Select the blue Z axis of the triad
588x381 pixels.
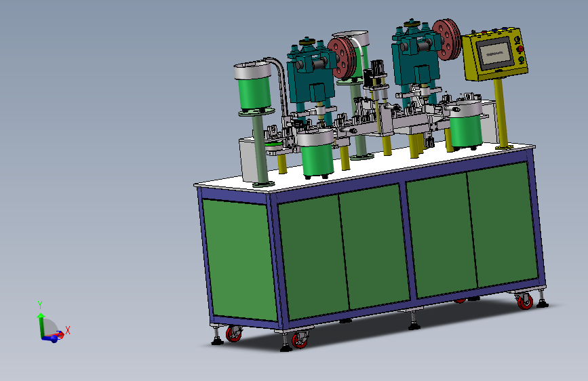[x=50, y=338]
